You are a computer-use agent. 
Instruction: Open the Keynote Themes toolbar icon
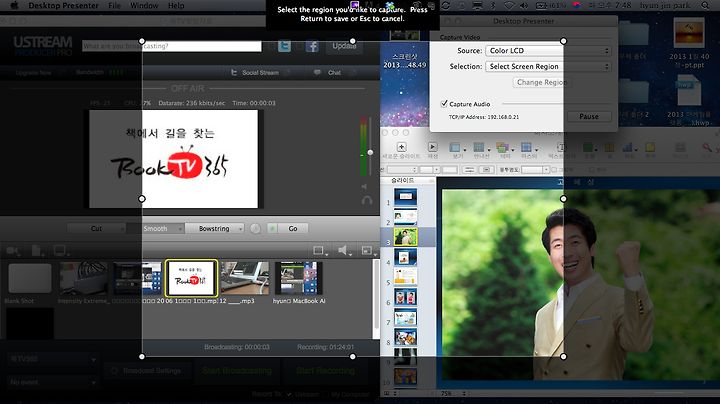pos(503,147)
